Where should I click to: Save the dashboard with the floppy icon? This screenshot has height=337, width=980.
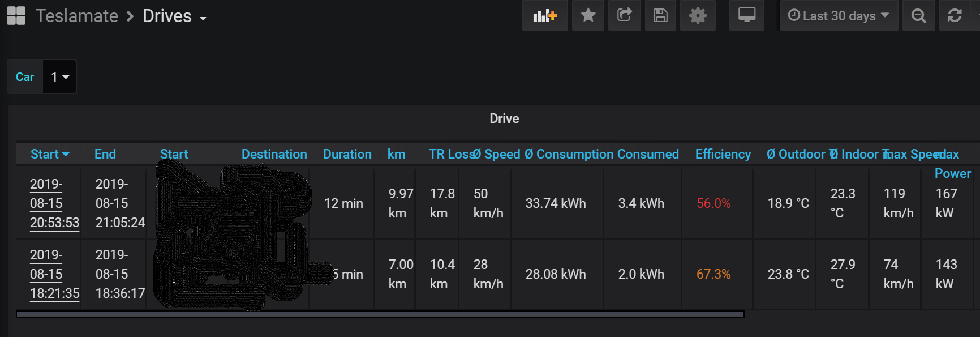(661, 15)
